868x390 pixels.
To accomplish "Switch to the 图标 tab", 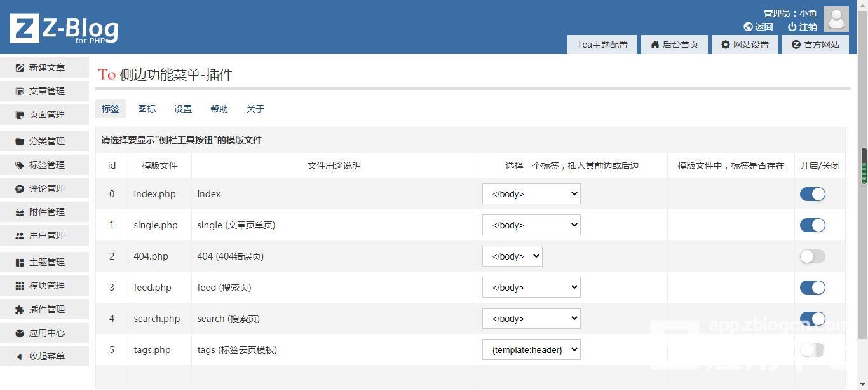I will (147, 109).
